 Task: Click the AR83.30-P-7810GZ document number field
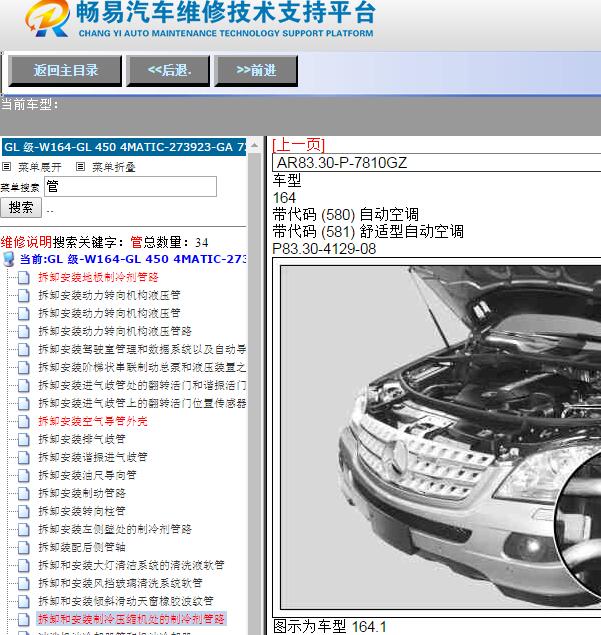(x=437, y=163)
